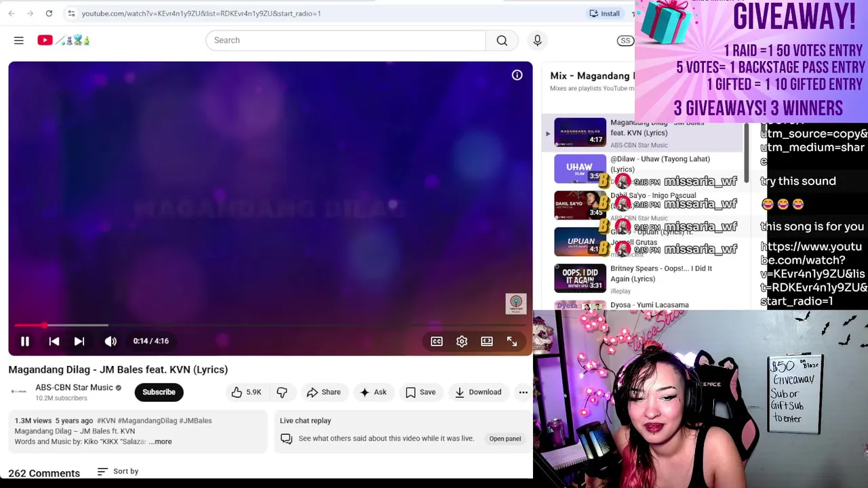Screen dimensions: 868x488
Task: Open the Ask AI button
Action: [x=373, y=392]
